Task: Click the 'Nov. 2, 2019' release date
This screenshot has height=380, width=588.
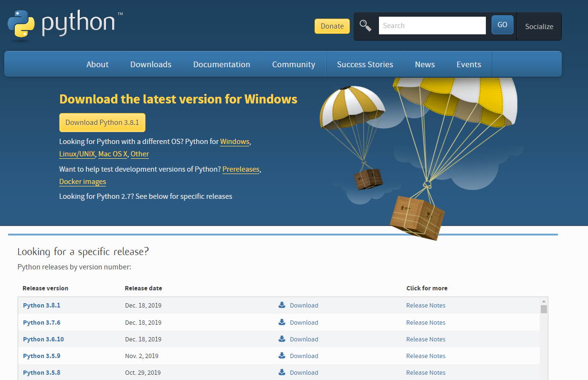Action: pos(142,356)
